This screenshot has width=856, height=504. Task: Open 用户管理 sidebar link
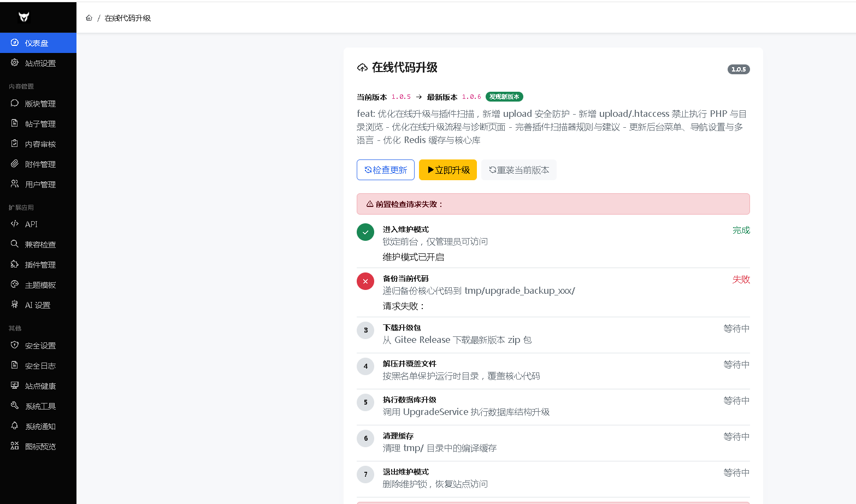click(x=38, y=184)
